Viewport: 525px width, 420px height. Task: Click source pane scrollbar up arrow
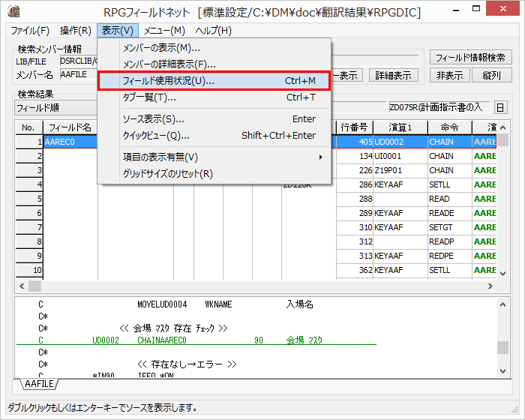click(x=502, y=304)
